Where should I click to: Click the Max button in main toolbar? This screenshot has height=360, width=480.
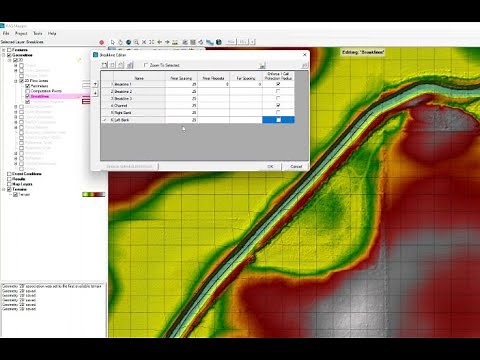tap(243, 42)
